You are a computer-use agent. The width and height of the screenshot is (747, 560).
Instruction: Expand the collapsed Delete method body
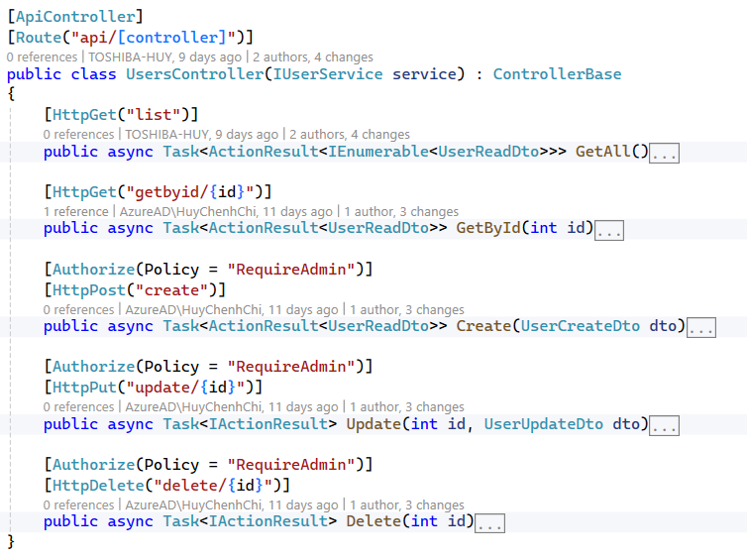(x=490, y=523)
